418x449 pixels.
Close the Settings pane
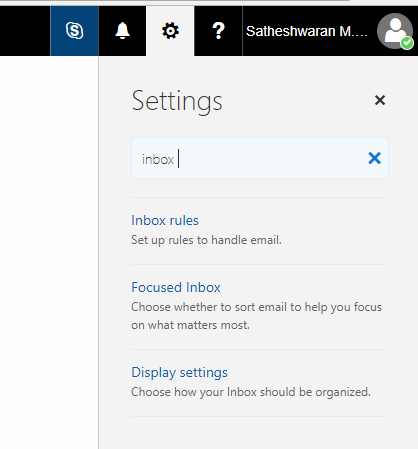380,100
